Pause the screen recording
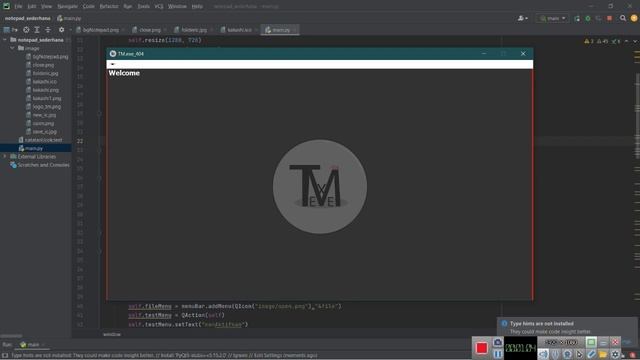 (498, 354)
